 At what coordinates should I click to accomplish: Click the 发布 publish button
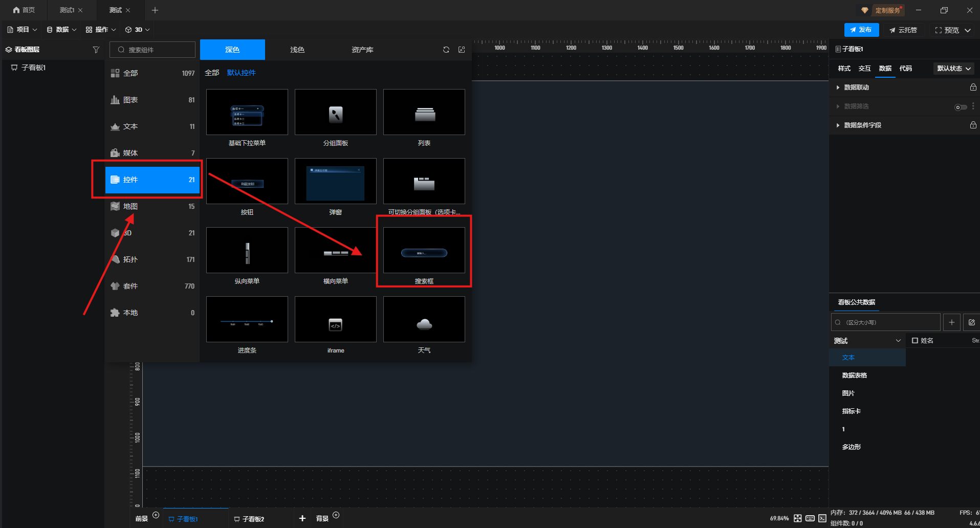[861, 30]
